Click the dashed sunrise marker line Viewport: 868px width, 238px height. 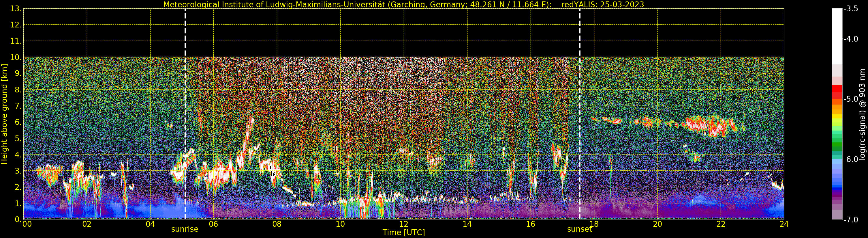click(185, 114)
